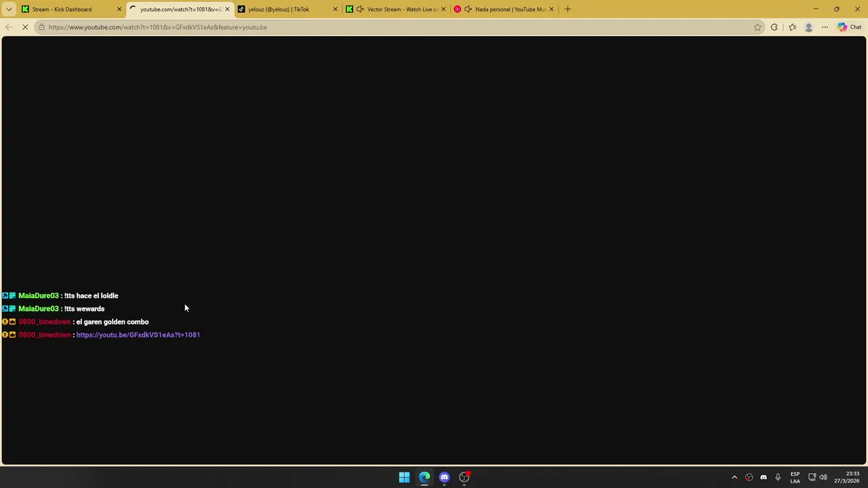The height and width of the screenshot is (488, 868).
Task: Select message text 'el garen golden combo'
Action: pyautogui.click(x=113, y=322)
